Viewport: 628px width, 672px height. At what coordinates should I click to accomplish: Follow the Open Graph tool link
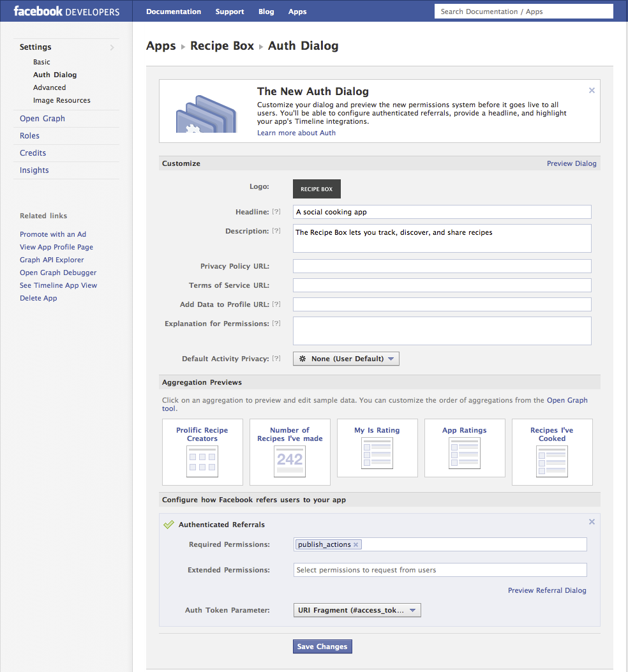coord(567,400)
